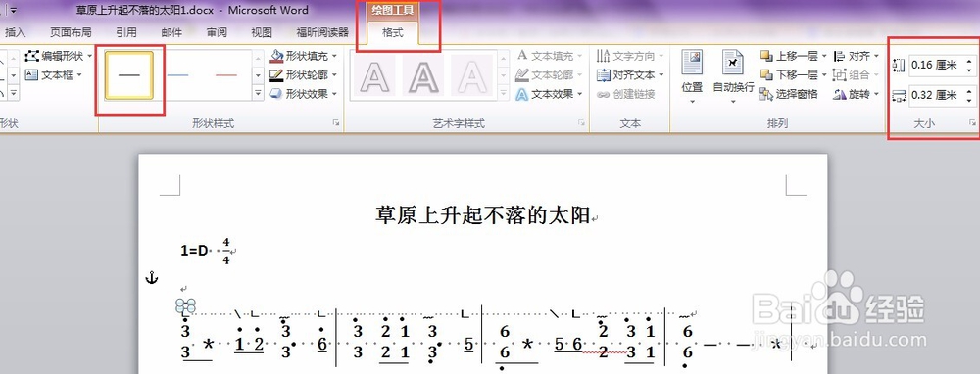Expand the shape styles gallery
The height and width of the screenshot is (374, 980).
pyautogui.click(x=258, y=93)
